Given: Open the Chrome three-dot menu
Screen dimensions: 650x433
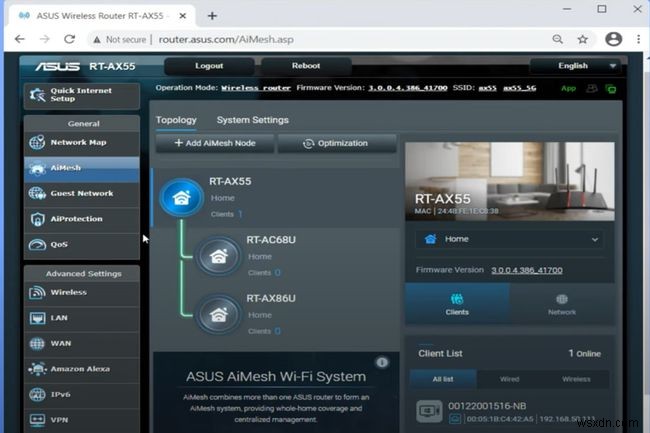Looking at the screenshot, I should 638,39.
